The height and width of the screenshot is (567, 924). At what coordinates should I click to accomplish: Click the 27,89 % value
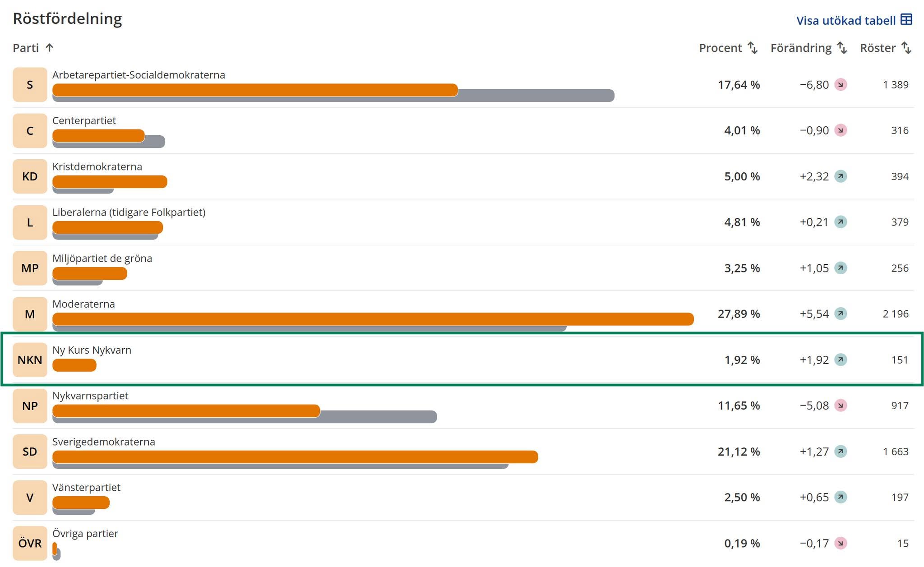739,314
